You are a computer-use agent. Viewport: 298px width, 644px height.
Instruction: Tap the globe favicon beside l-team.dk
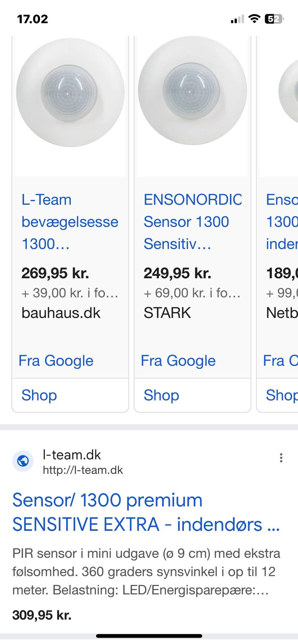[23, 461]
